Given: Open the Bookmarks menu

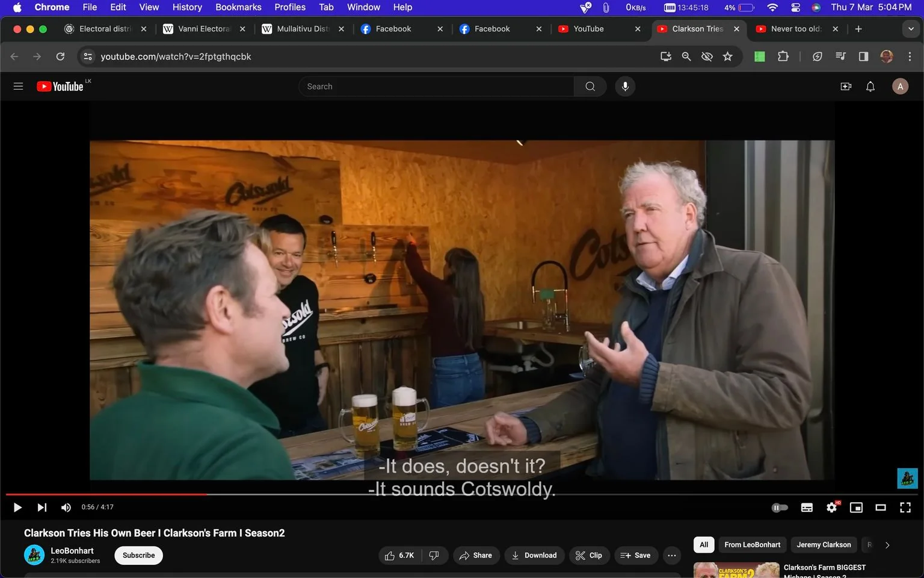Looking at the screenshot, I should click(238, 7).
